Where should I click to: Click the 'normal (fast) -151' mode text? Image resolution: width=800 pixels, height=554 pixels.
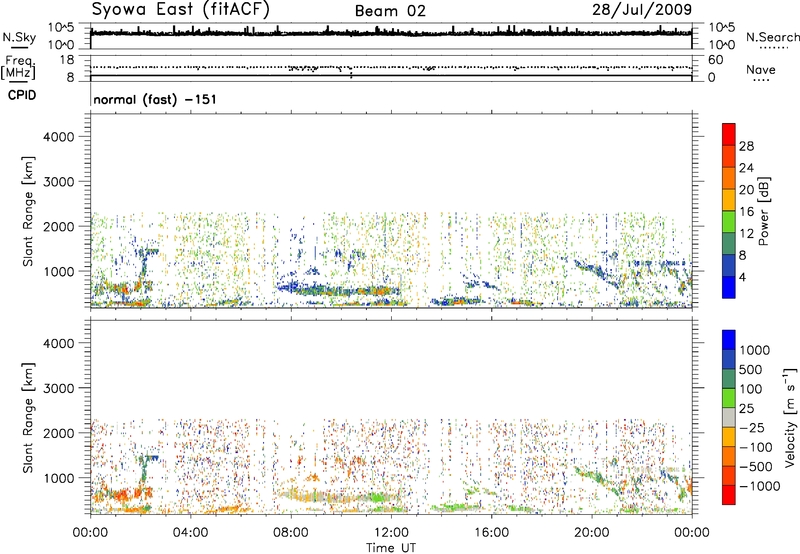(155, 99)
